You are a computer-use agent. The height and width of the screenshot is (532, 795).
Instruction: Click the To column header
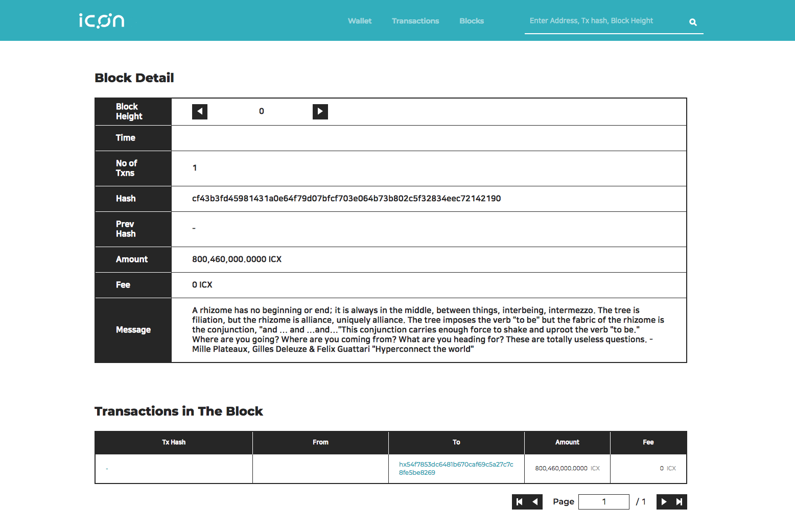[456, 442]
